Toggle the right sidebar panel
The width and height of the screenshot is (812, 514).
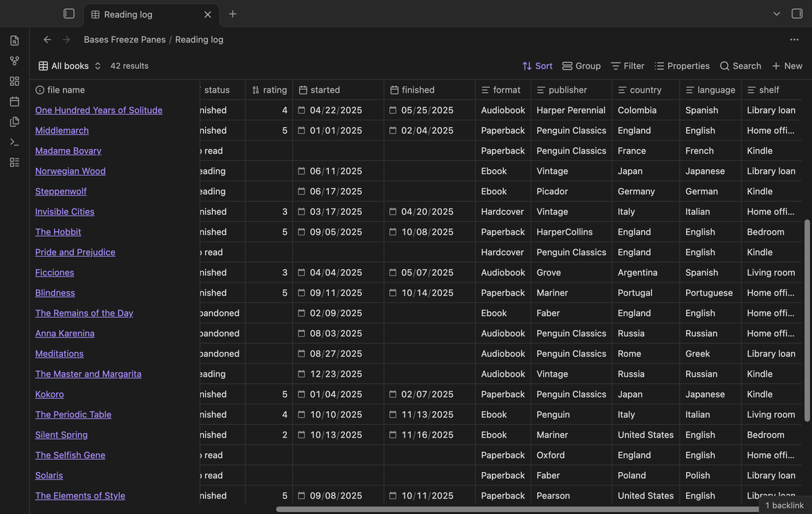(797, 14)
